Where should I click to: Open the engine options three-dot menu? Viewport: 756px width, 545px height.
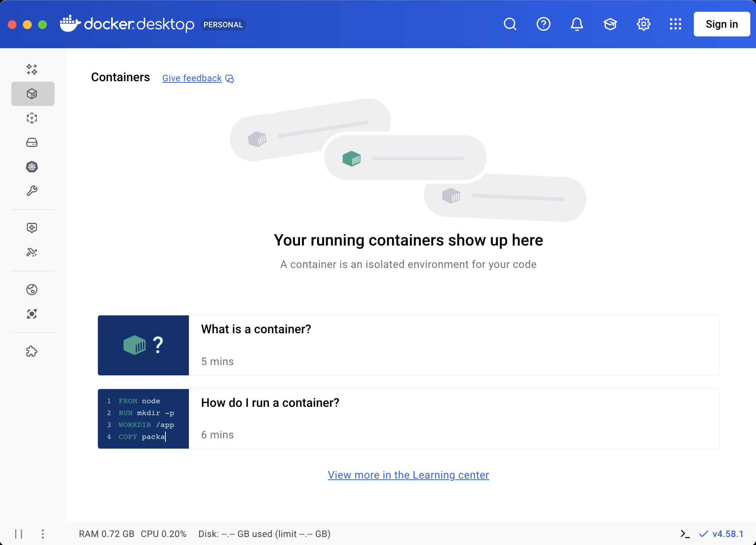(x=43, y=534)
